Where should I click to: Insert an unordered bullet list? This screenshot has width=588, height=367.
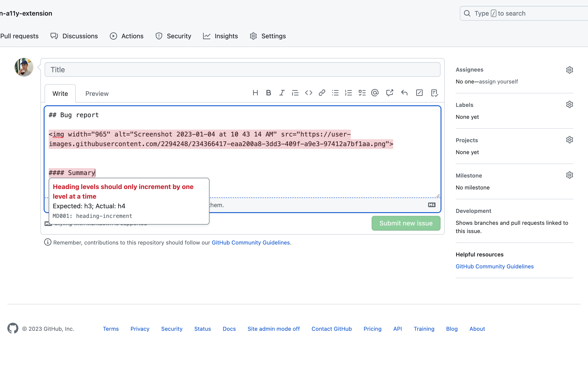tap(335, 93)
